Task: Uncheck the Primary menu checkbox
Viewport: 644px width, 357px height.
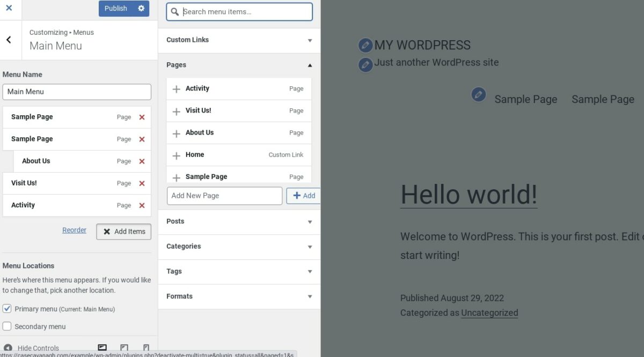Action: [x=7, y=309]
